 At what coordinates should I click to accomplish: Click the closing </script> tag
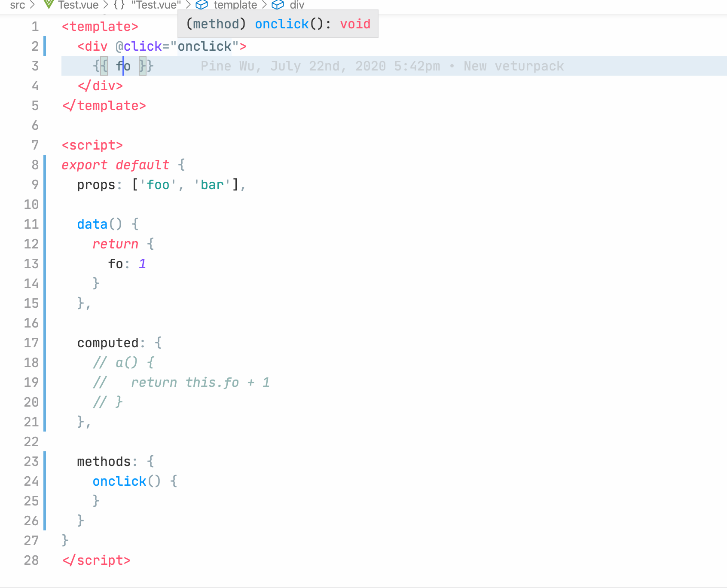(x=96, y=560)
